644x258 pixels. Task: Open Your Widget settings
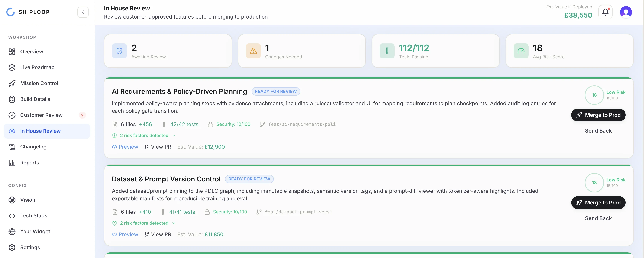tap(35, 231)
